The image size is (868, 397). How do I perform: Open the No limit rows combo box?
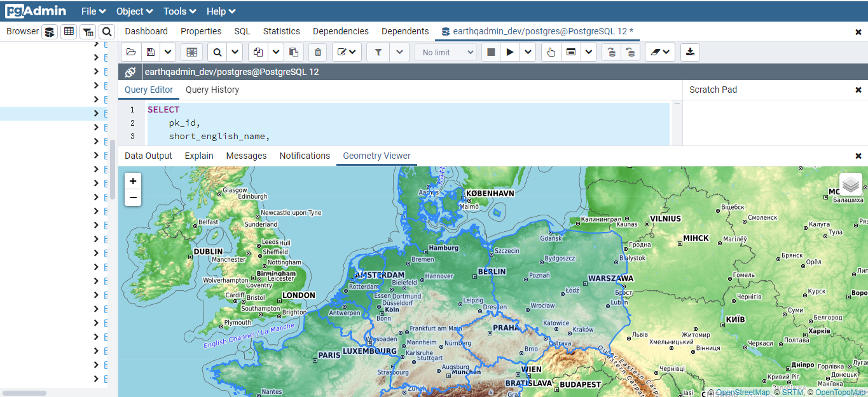coord(446,52)
